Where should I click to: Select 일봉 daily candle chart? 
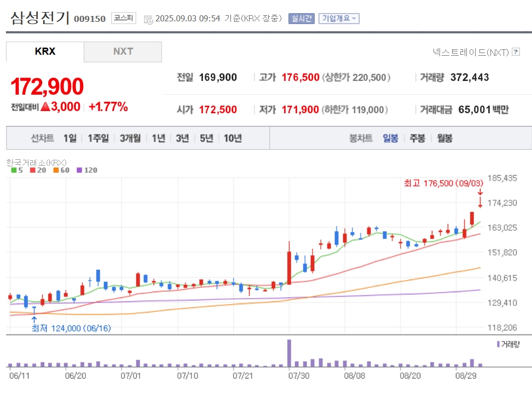390,138
